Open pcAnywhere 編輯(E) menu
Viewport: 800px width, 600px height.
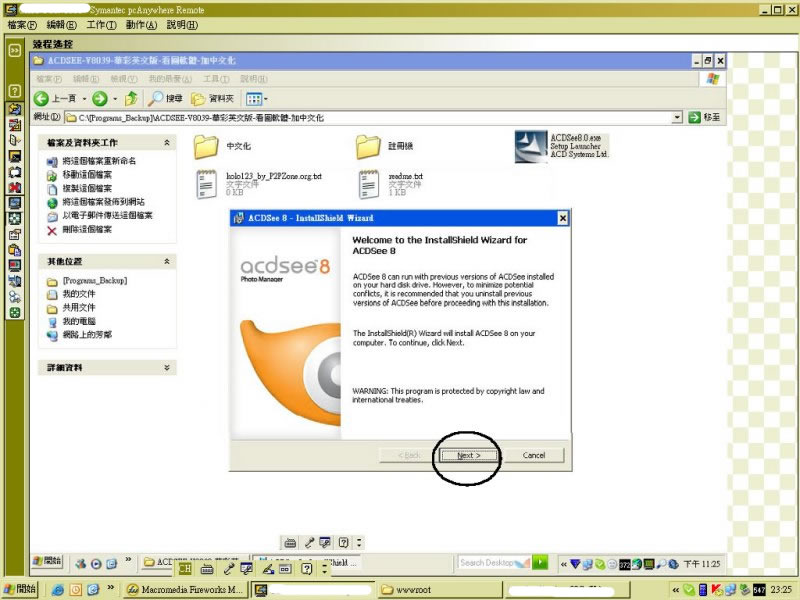pos(61,25)
